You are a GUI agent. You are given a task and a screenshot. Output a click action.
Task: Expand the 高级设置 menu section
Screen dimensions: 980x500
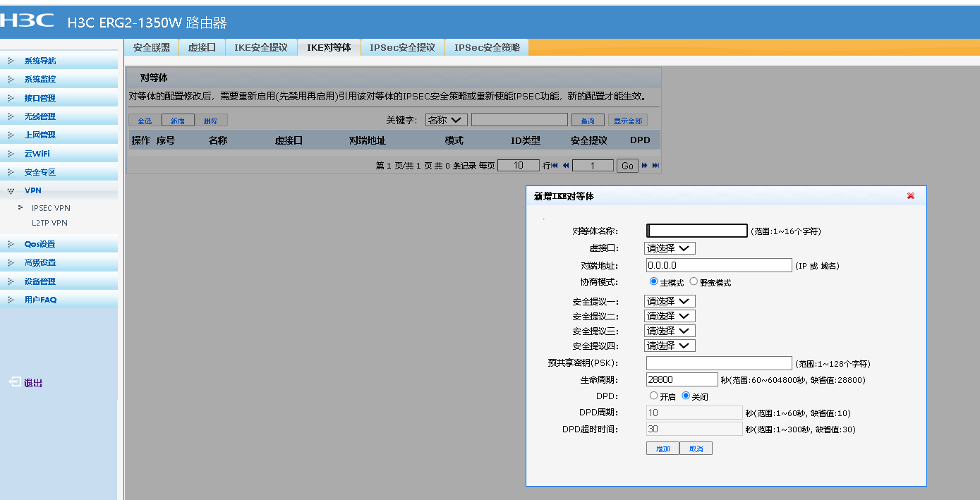(x=59, y=262)
